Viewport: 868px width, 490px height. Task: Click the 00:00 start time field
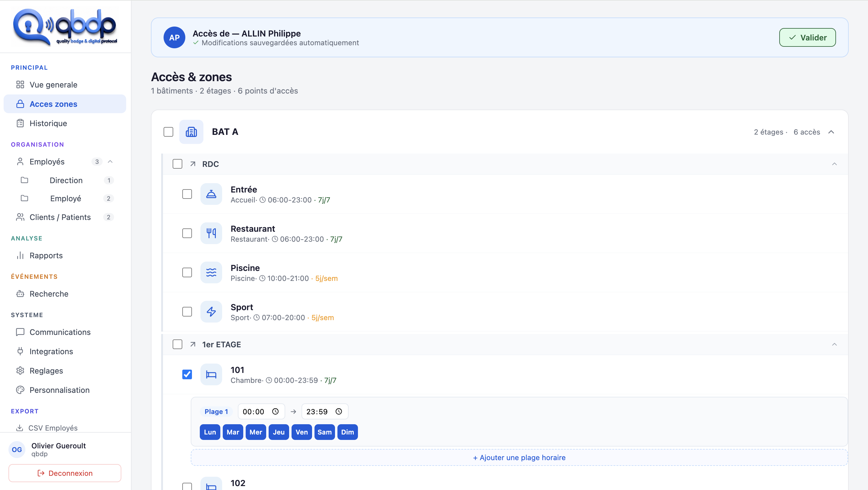click(x=261, y=412)
